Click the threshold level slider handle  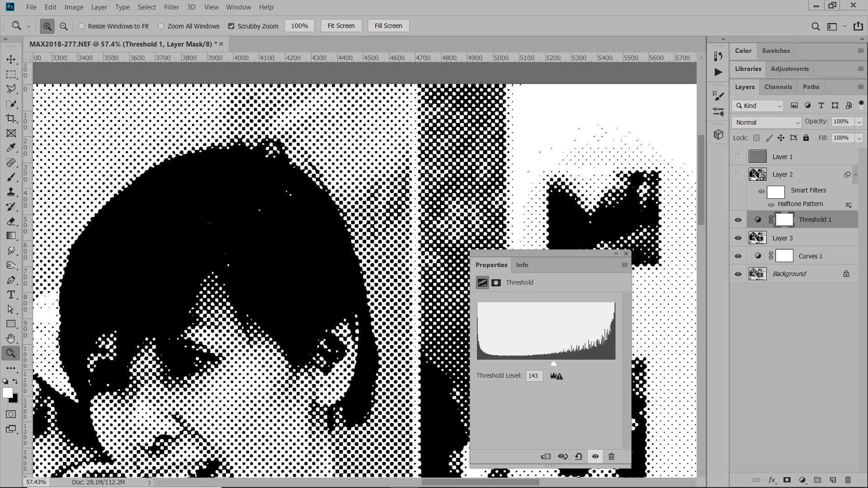(x=554, y=364)
